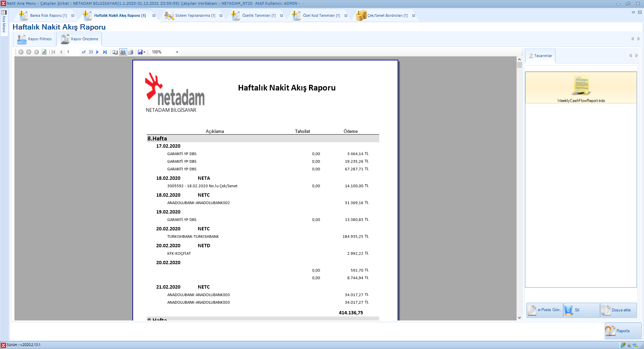Close the Sistem Yapılandırma tab

coord(221,16)
